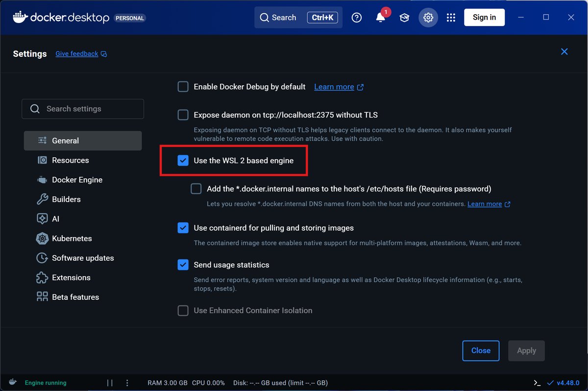
Task: Open the Docker Engine settings section
Action: click(x=77, y=180)
